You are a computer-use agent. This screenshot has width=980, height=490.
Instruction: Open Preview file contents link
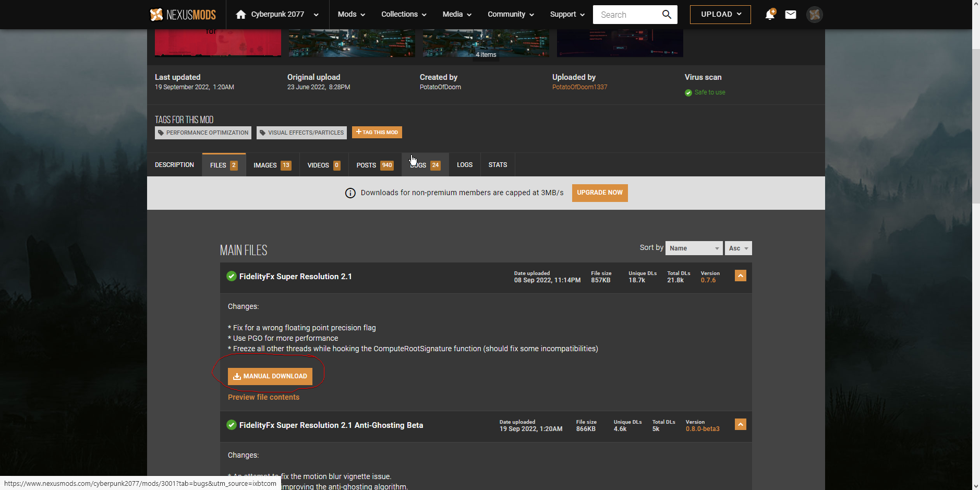[263, 397]
